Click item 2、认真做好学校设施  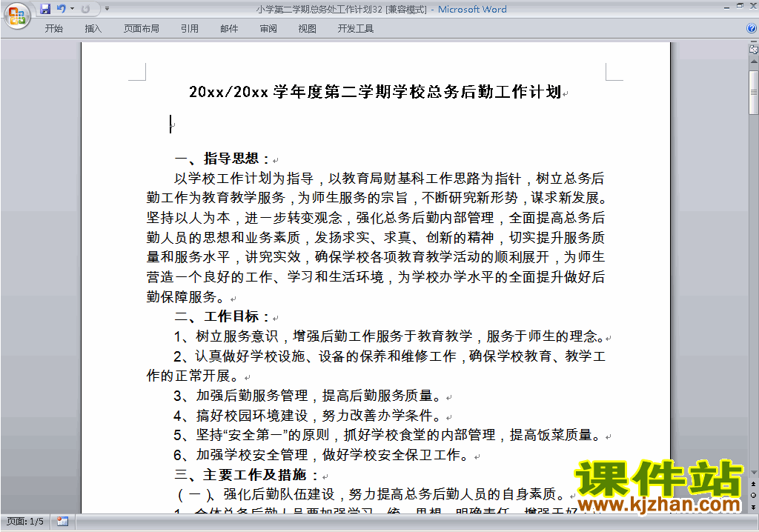coord(389,356)
